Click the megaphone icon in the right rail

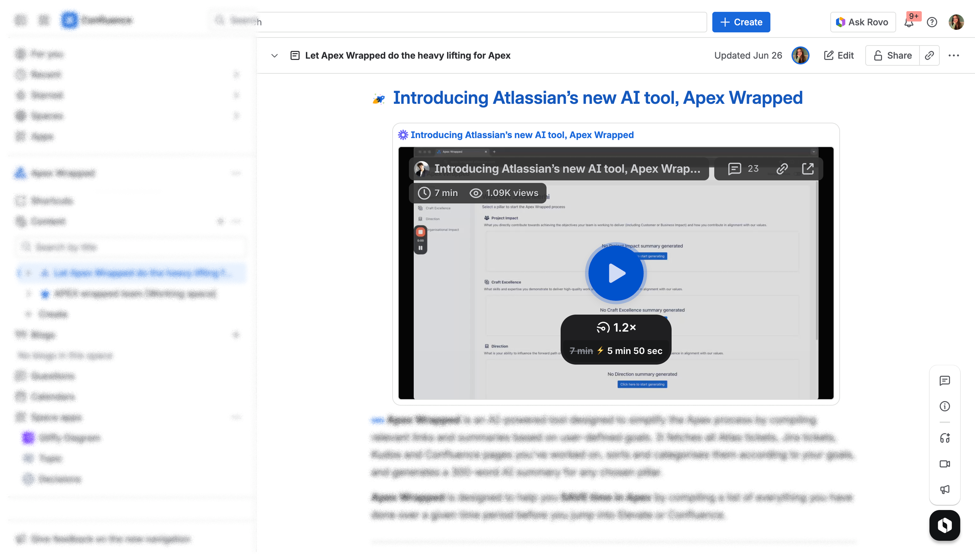(945, 489)
